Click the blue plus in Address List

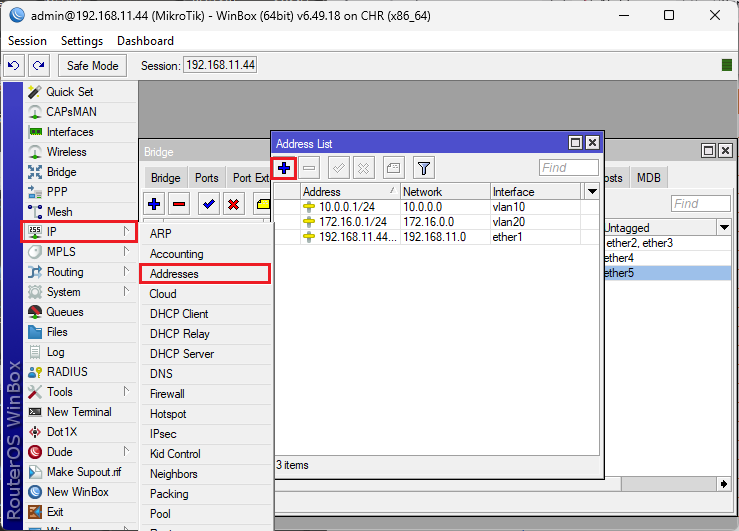coord(284,168)
